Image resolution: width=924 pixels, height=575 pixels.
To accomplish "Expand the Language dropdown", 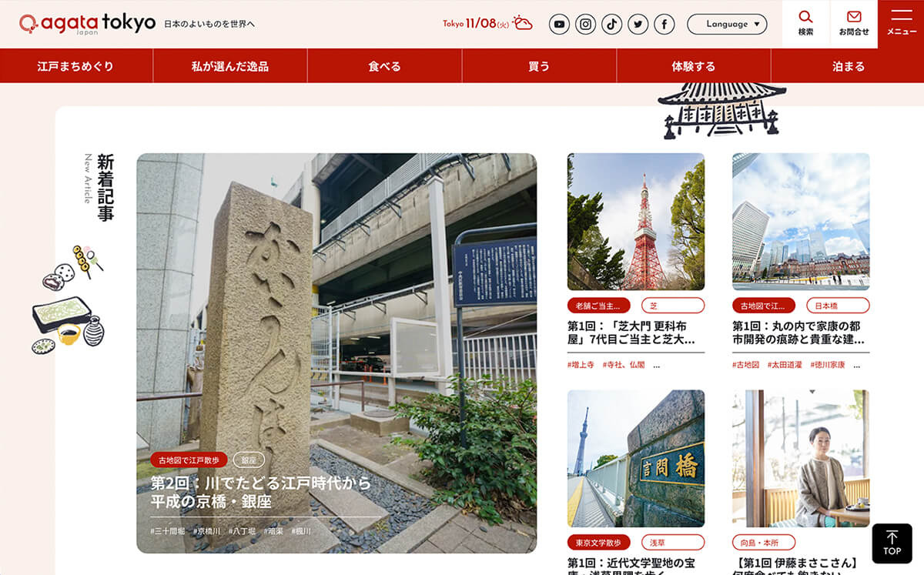I will pos(726,25).
